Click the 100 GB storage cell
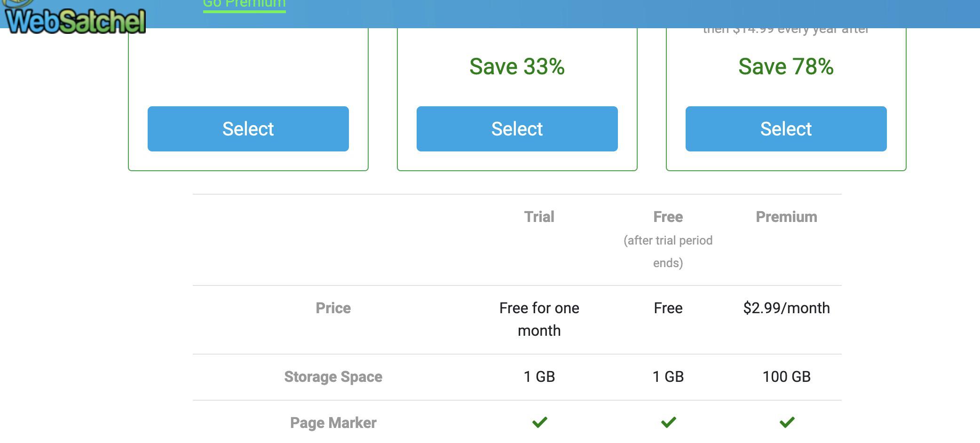 (787, 377)
